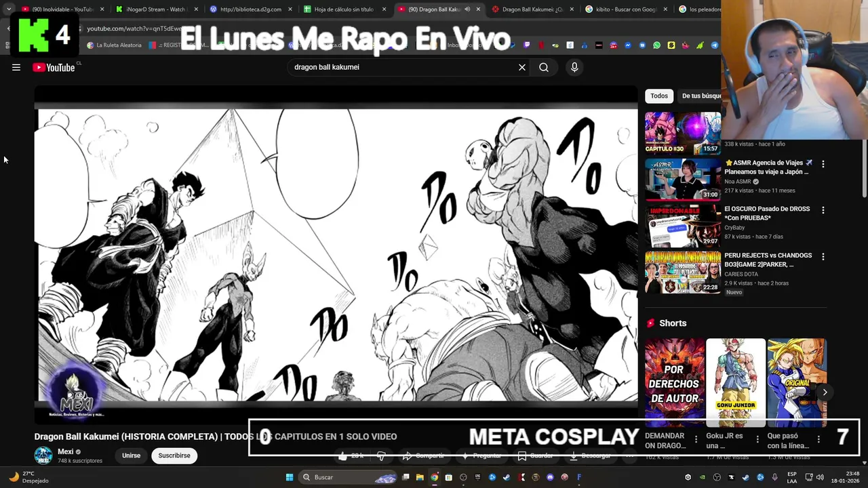
Task: Open the ASMR Agencia de Viajes thumbnail
Action: coord(682,180)
